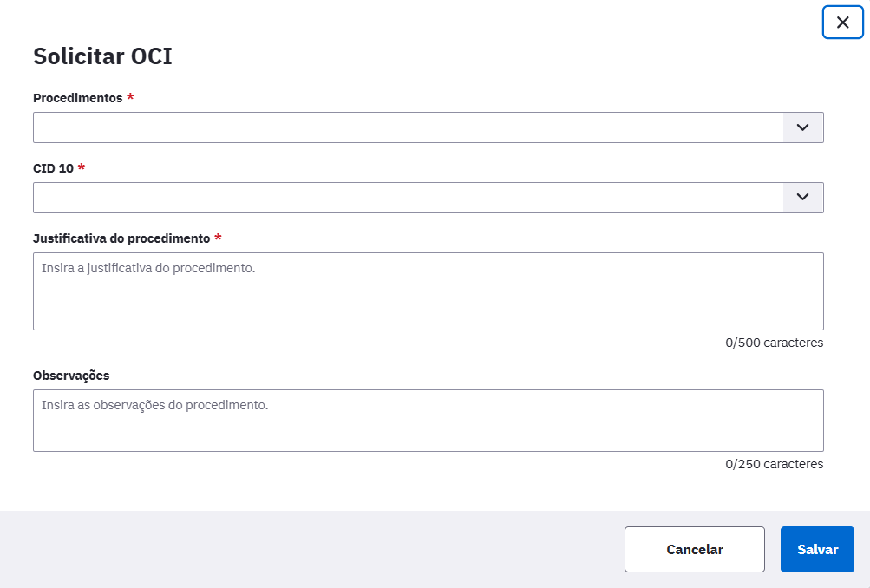This screenshot has height=588, width=870.
Task: Click into the Justificativa do procedimento textarea
Action: [x=428, y=291]
